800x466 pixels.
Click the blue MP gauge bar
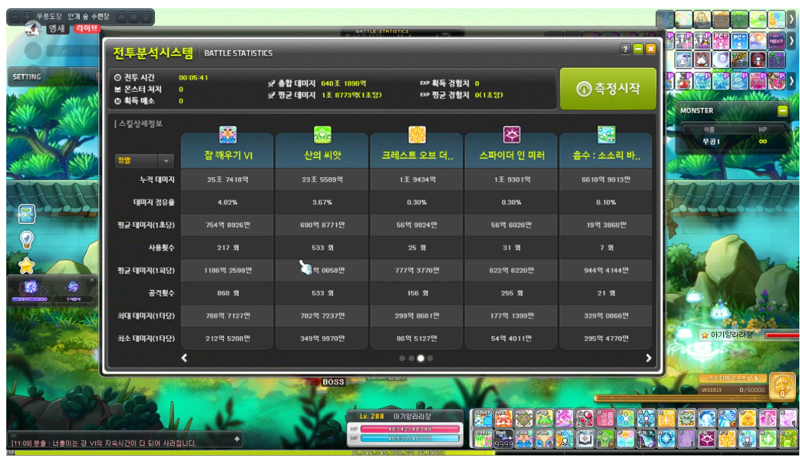coord(410,438)
